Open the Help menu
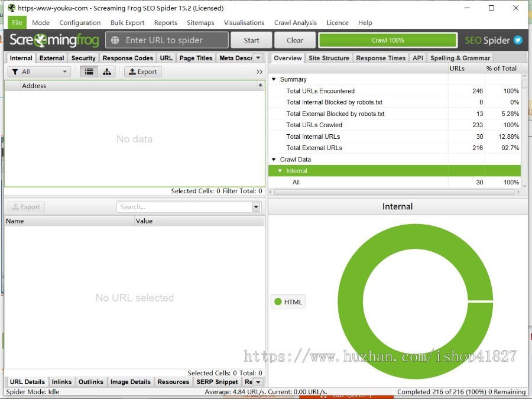Screen dimensions: 532x399 (365, 22)
